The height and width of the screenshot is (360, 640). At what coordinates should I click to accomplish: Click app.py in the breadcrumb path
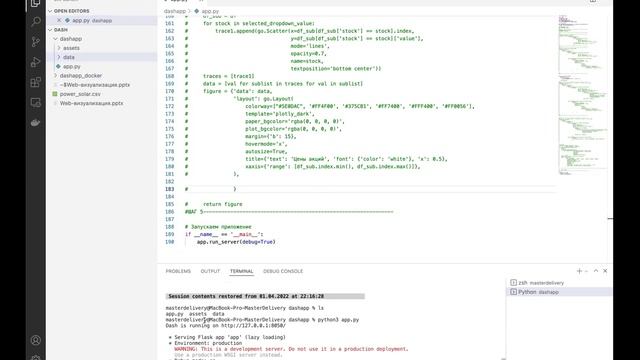210,11
